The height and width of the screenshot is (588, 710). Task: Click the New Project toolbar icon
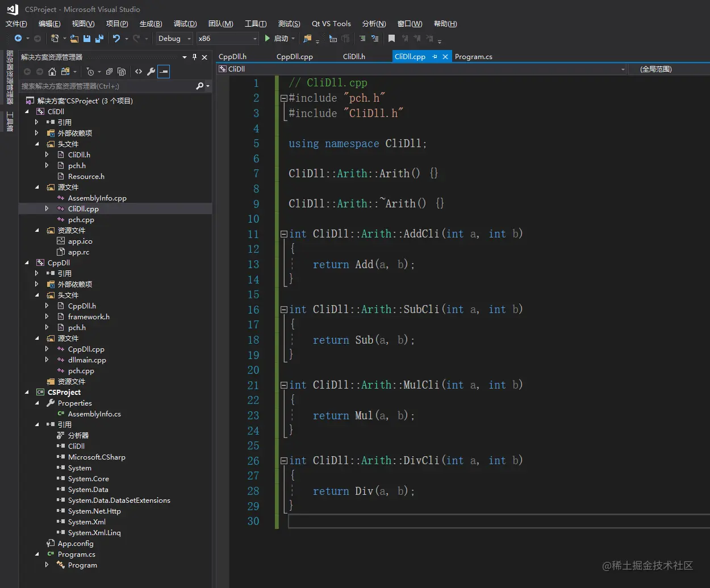point(55,39)
